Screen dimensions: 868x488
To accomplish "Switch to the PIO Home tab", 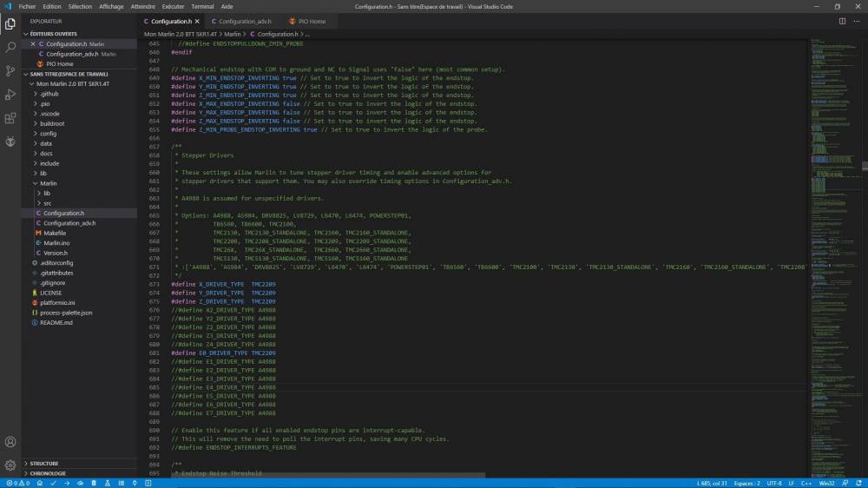I will point(312,22).
